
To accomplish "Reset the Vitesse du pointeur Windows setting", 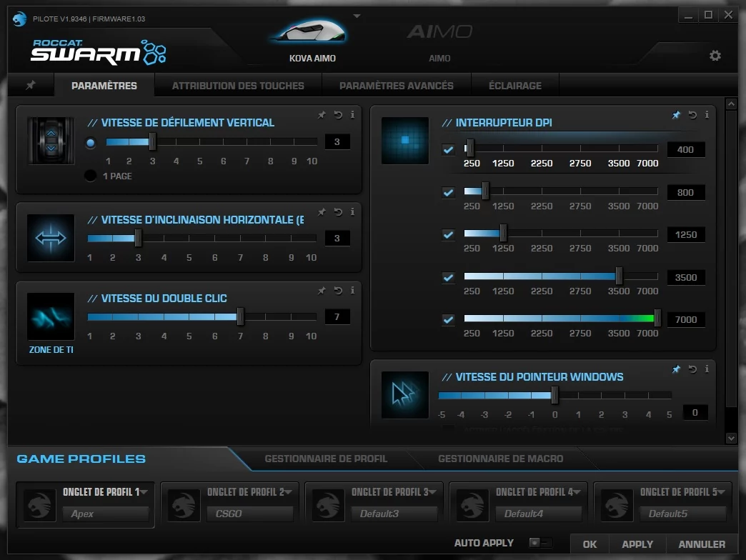I will coord(692,369).
